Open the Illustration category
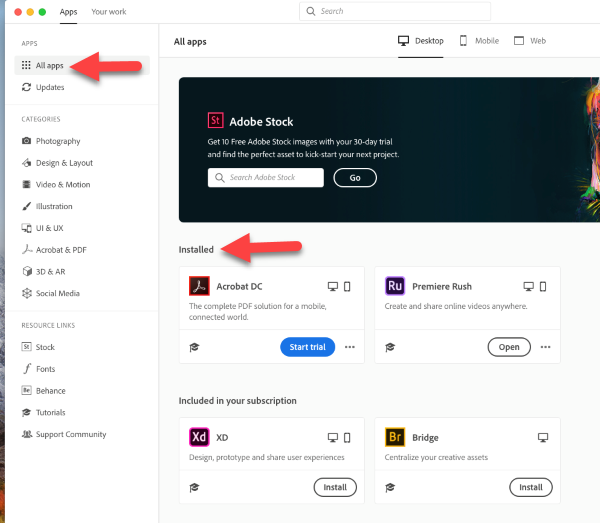600x523 pixels. (x=54, y=207)
